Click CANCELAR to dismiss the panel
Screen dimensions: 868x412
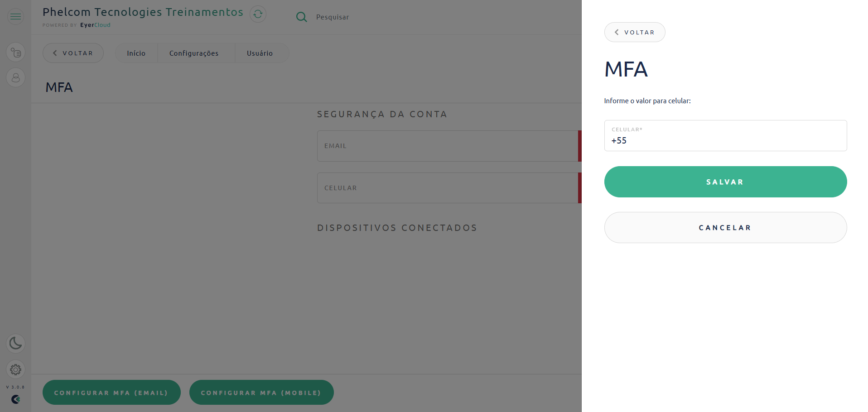(725, 228)
